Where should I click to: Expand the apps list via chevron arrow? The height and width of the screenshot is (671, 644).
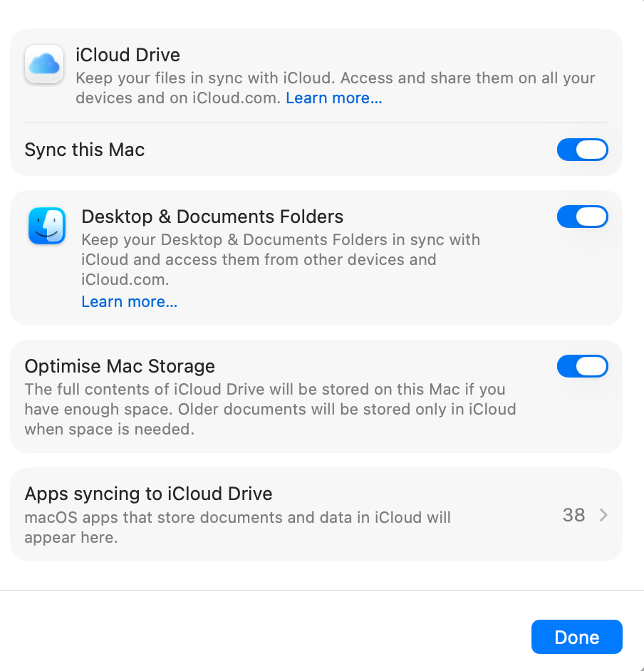pyautogui.click(x=603, y=515)
